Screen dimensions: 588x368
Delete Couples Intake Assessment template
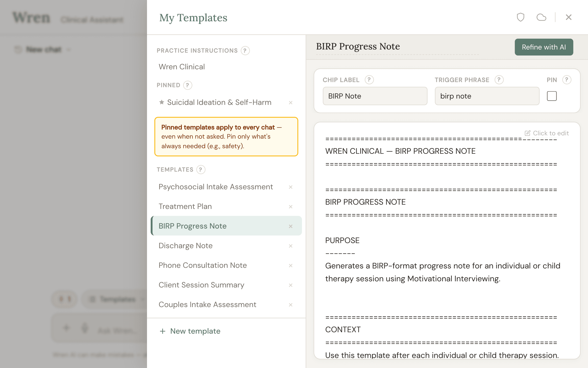(x=291, y=305)
